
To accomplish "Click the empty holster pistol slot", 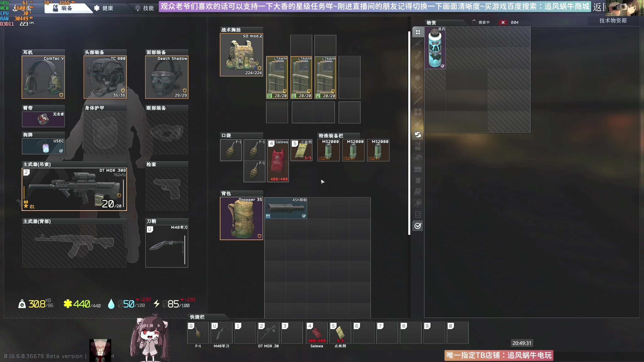I will 167,189.
